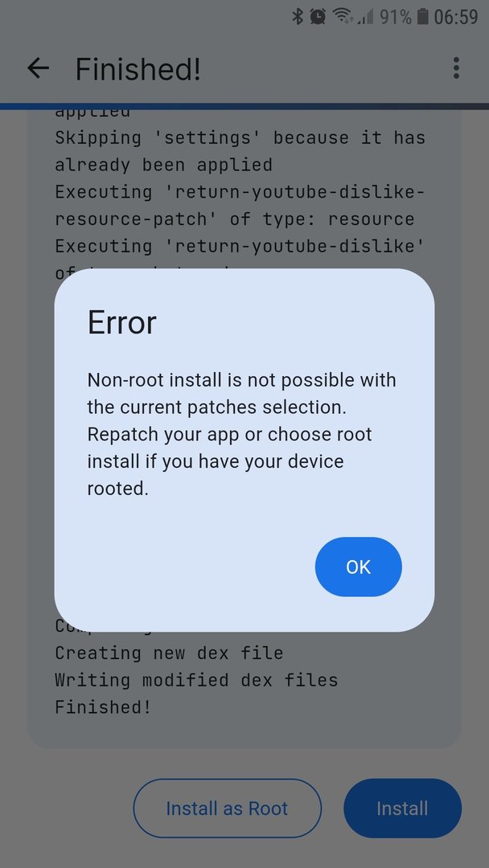Tap the Bluetooth status icon
This screenshot has width=489, height=868.
coord(298,17)
